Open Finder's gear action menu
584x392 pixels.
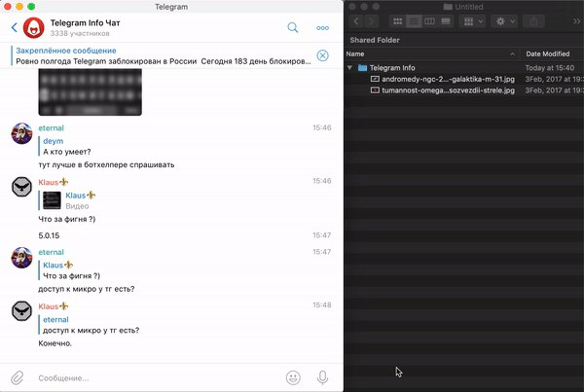point(504,21)
